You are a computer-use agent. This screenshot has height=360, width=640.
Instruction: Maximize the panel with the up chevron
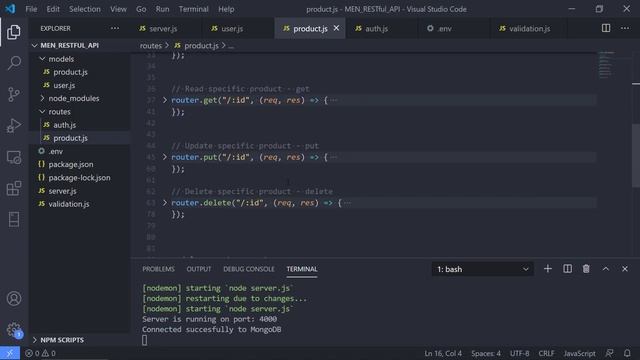pyautogui.click(x=606, y=269)
